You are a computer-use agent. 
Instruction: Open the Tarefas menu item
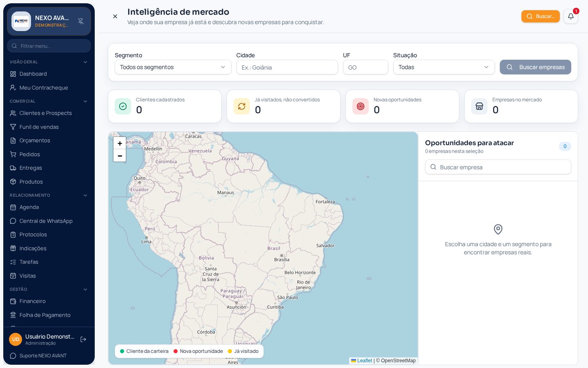pyautogui.click(x=49, y=262)
